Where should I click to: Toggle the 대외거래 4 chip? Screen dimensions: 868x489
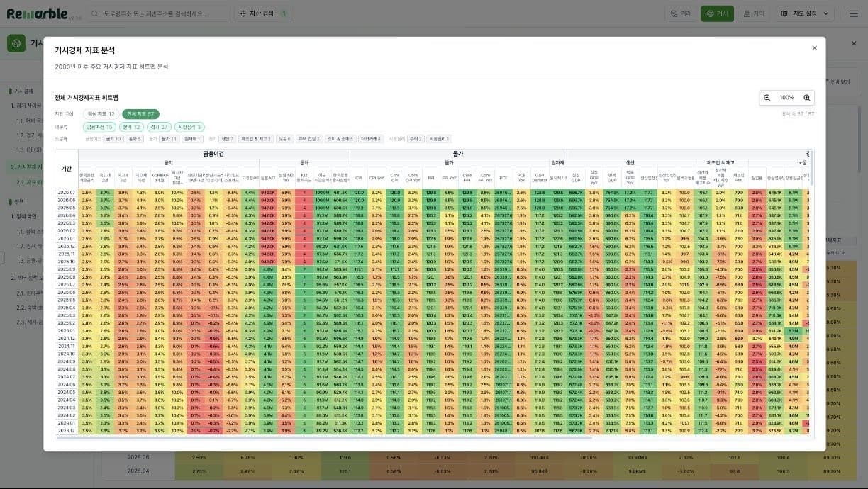[371, 139]
